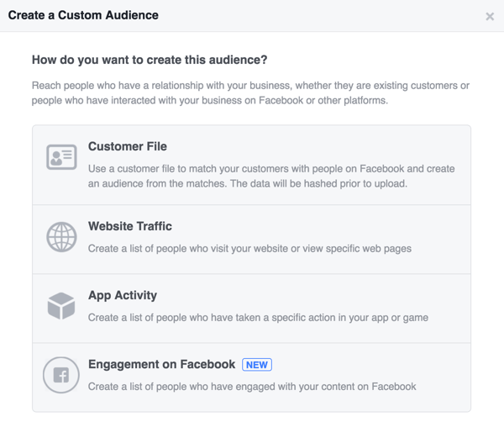Choose the Website Traffic heading

(130, 226)
